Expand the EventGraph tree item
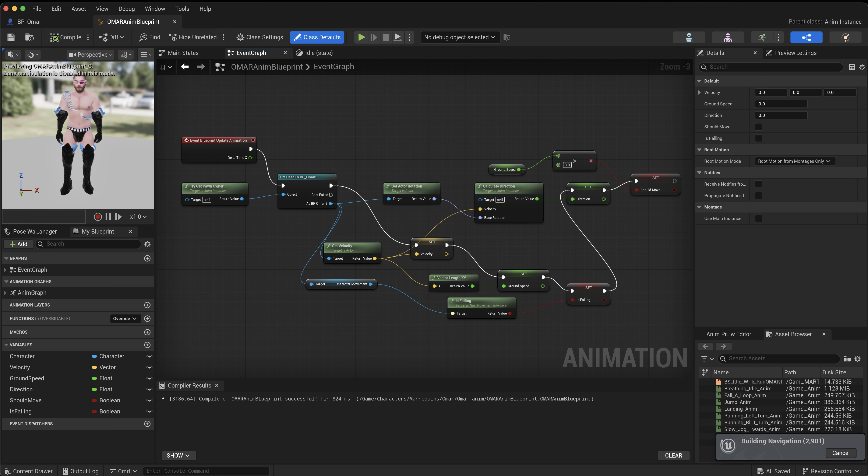 [5, 270]
